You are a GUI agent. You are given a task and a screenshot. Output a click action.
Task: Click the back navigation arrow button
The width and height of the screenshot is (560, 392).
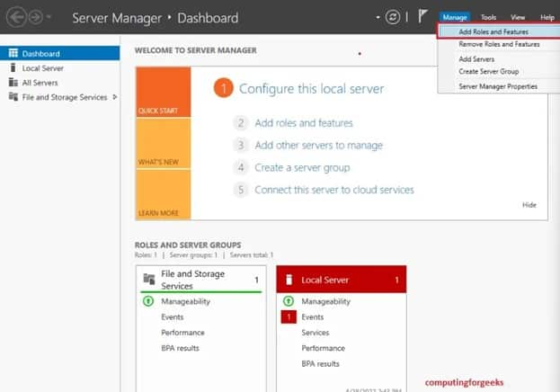pos(13,18)
